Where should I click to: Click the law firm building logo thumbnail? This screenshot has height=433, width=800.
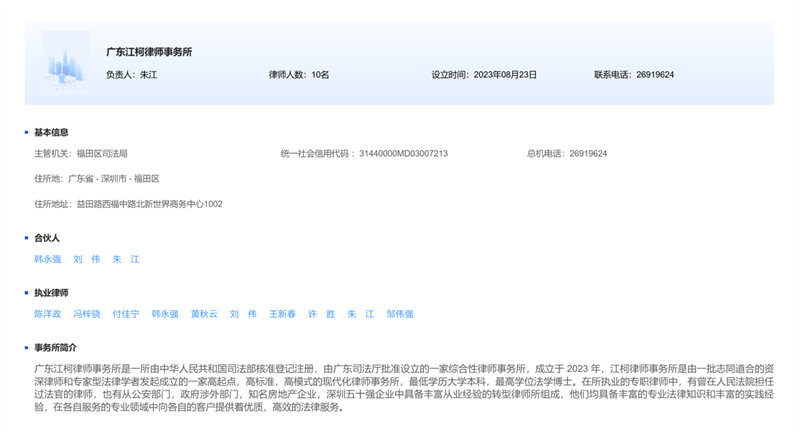(65, 63)
